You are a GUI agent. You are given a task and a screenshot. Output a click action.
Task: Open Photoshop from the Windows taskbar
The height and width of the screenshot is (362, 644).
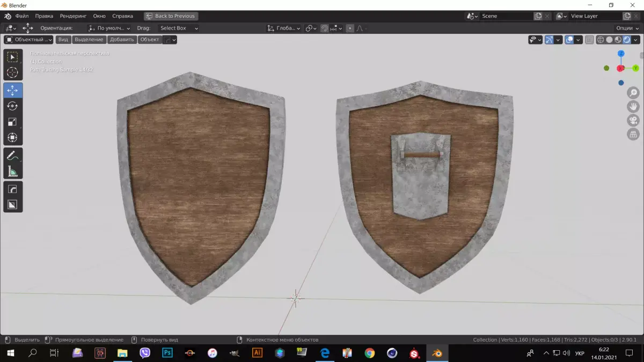(167, 353)
